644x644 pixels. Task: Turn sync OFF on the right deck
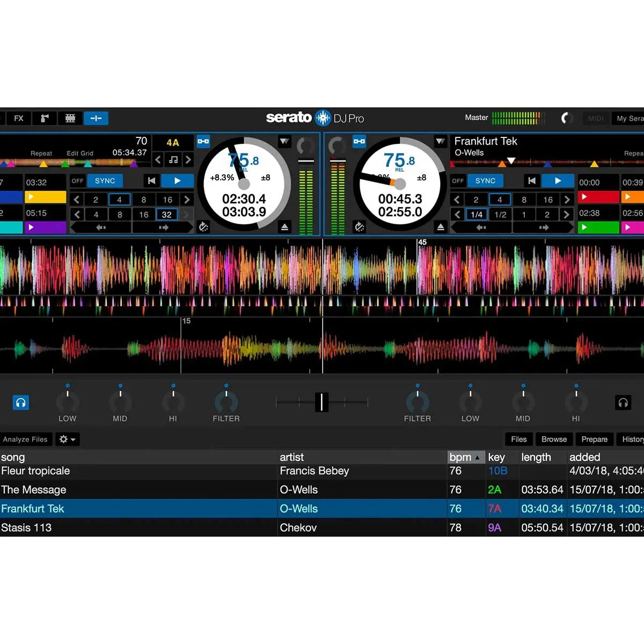(x=457, y=181)
